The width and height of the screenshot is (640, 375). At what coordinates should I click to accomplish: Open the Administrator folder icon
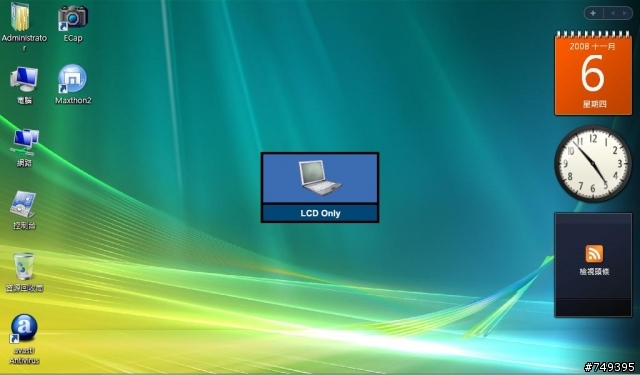(x=20, y=17)
